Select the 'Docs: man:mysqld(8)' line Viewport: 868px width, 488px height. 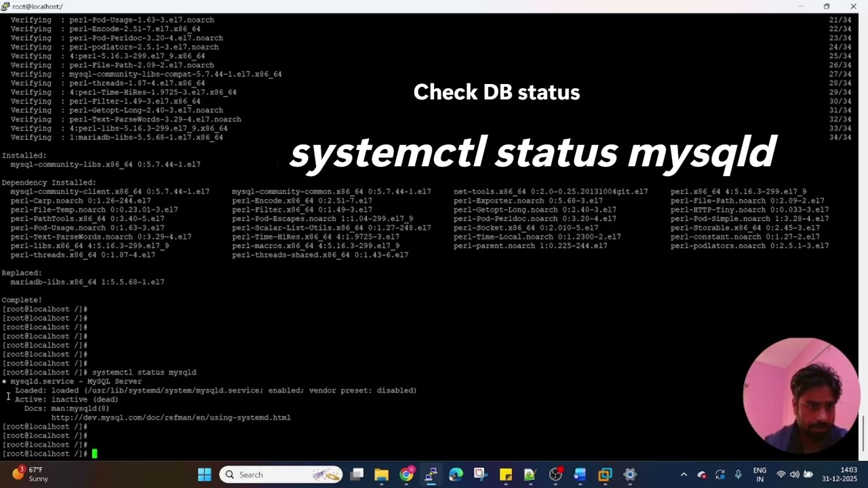tap(66, 409)
